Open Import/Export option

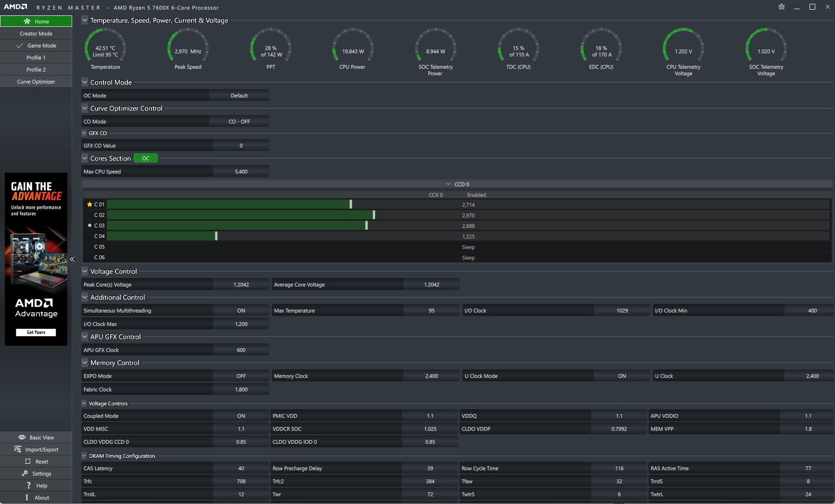(36, 449)
